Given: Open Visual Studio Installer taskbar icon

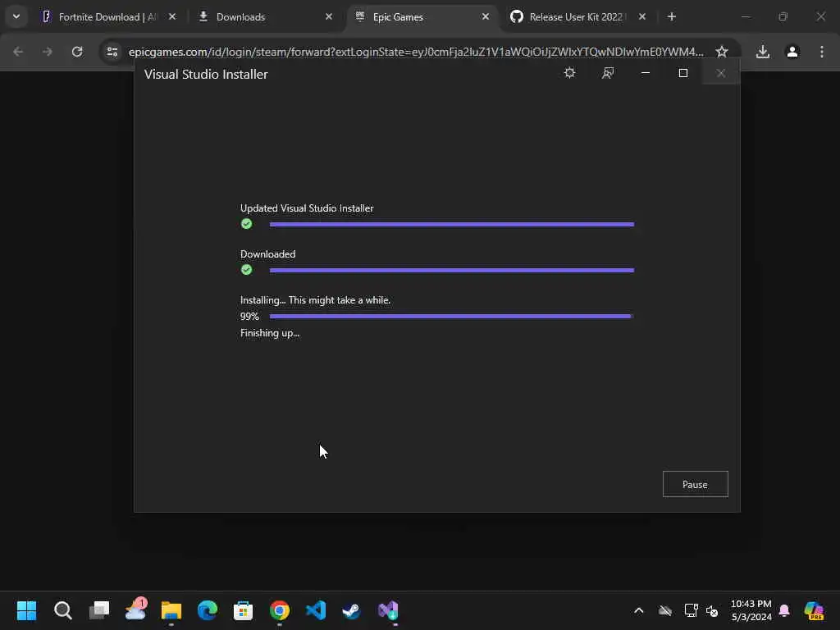Looking at the screenshot, I should pos(388,610).
